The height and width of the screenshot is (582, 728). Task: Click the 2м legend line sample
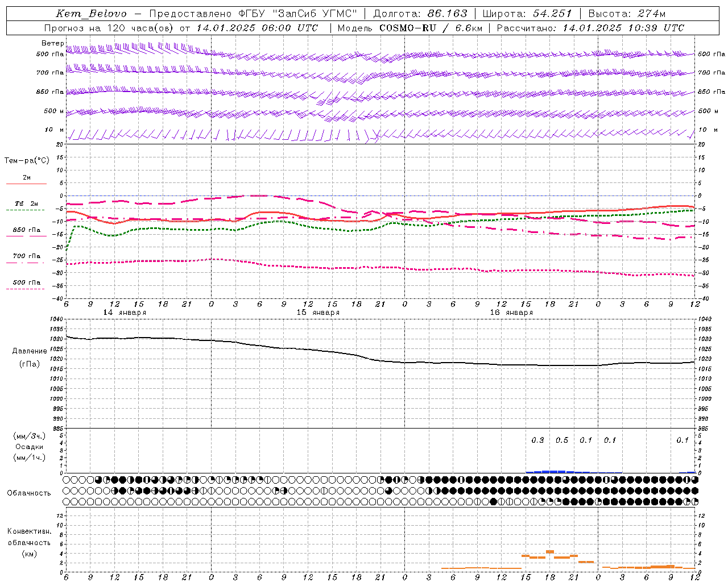point(26,184)
